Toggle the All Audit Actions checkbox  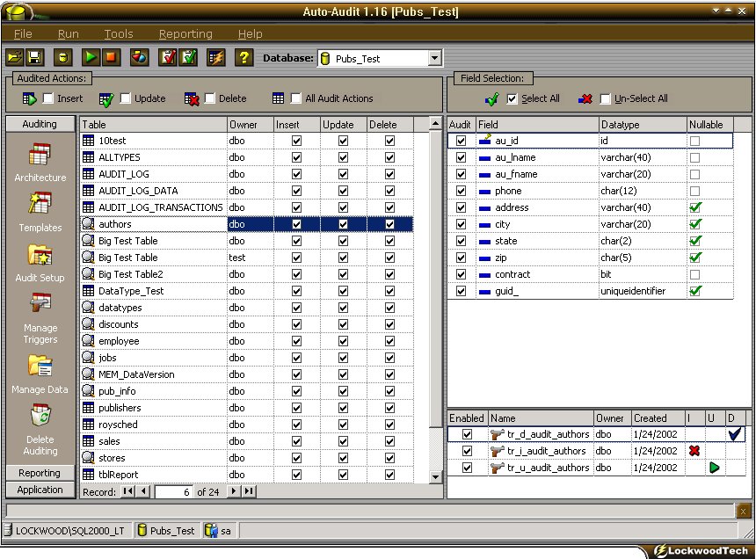[296, 98]
